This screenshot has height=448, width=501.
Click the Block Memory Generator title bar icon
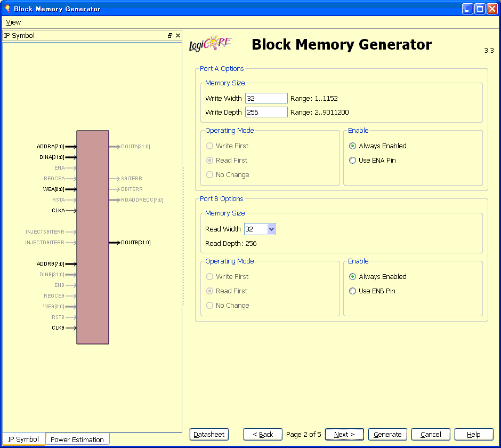pos(7,9)
